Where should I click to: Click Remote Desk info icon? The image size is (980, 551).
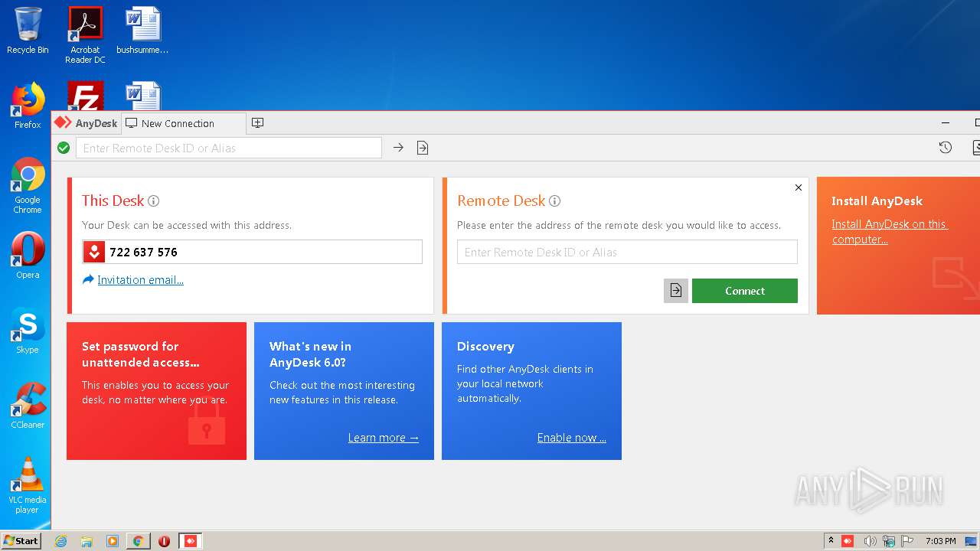tap(554, 201)
